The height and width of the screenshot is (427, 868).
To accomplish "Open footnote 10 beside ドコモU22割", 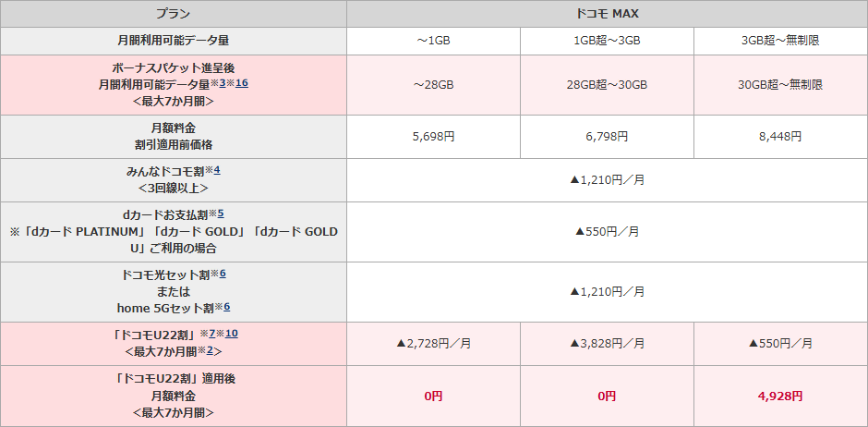I will [231, 333].
